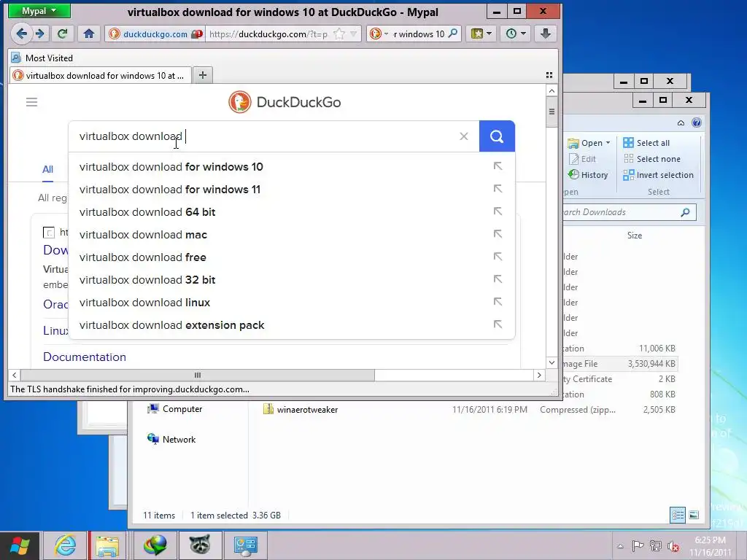
Task: Open the Most Visited bookmarks folder
Action: pos(42,58)
